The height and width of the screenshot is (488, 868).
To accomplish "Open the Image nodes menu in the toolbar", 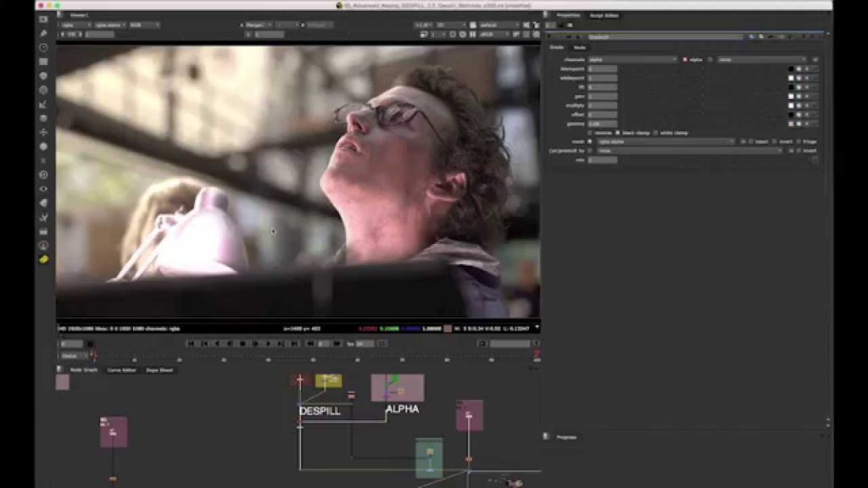I will tap(43, 19).
